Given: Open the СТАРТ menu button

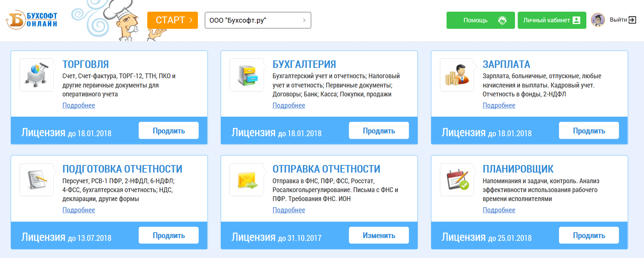Looking at the screenshot, I should tap(173, 20).
